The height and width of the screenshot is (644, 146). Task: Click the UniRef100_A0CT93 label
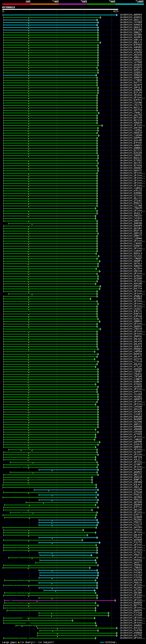pyautogui.click(x=131, y=635)
